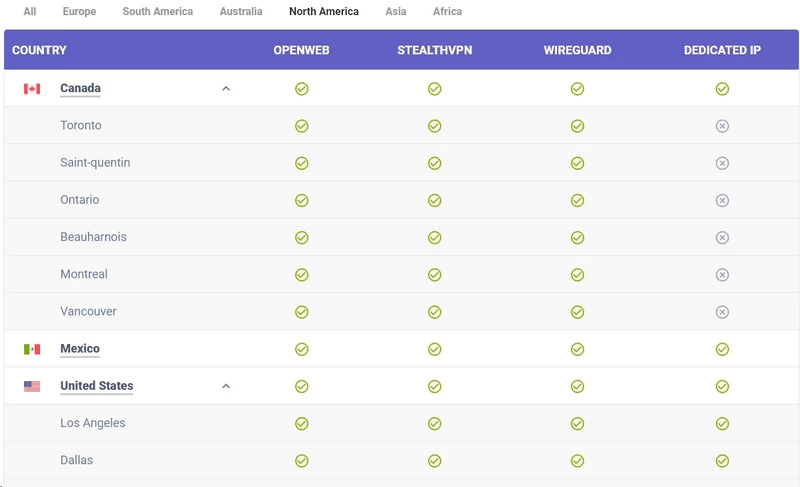Open the Africa region tab

[447, 11]
